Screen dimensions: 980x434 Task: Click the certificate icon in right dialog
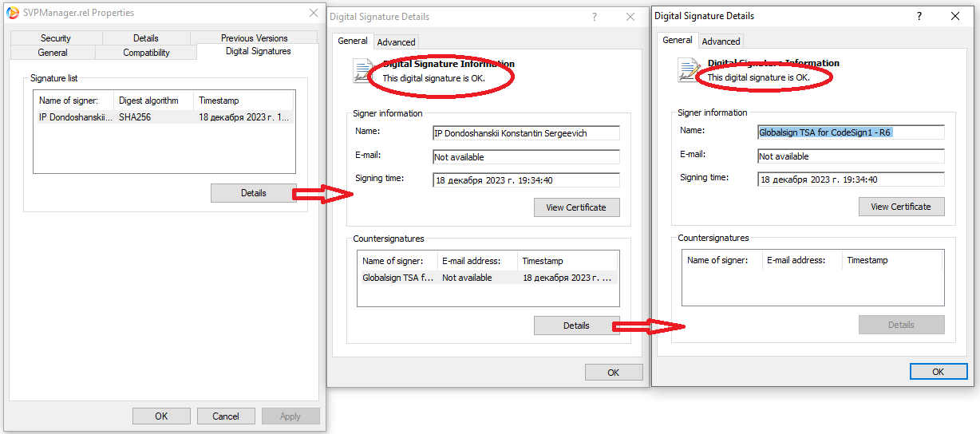coord(689,70)
